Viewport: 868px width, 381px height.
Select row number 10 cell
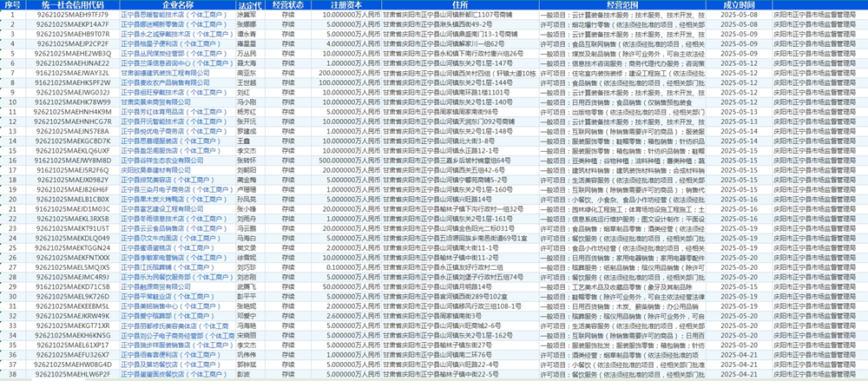12,102
